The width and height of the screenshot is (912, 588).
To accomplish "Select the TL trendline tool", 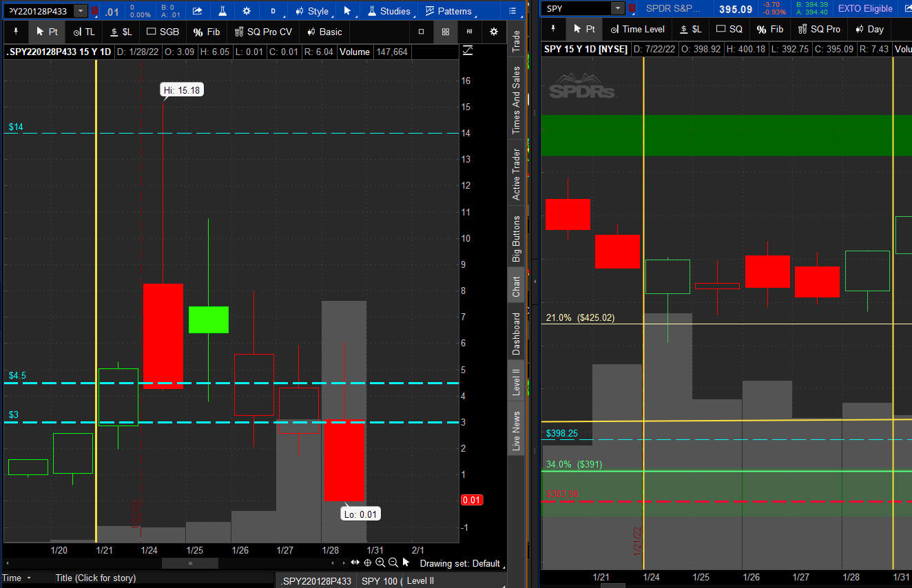I will tap(84, 32).
